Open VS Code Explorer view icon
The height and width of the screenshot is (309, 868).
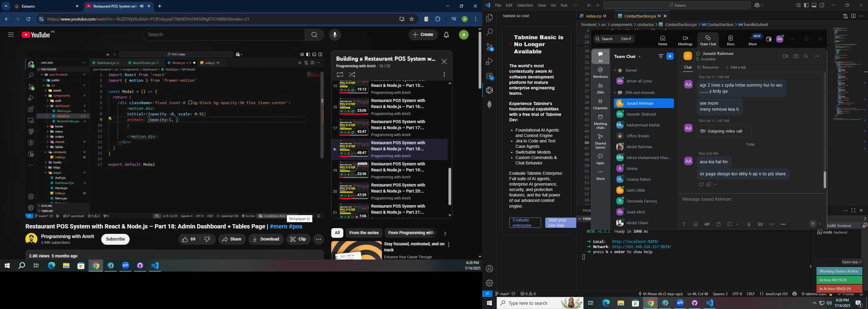(489, 18)
